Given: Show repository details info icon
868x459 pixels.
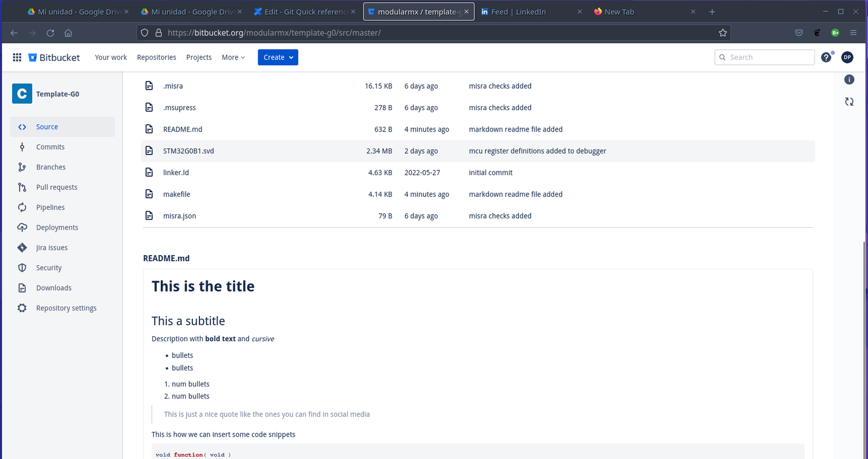Looking at the screenshot, I should 849,80.
